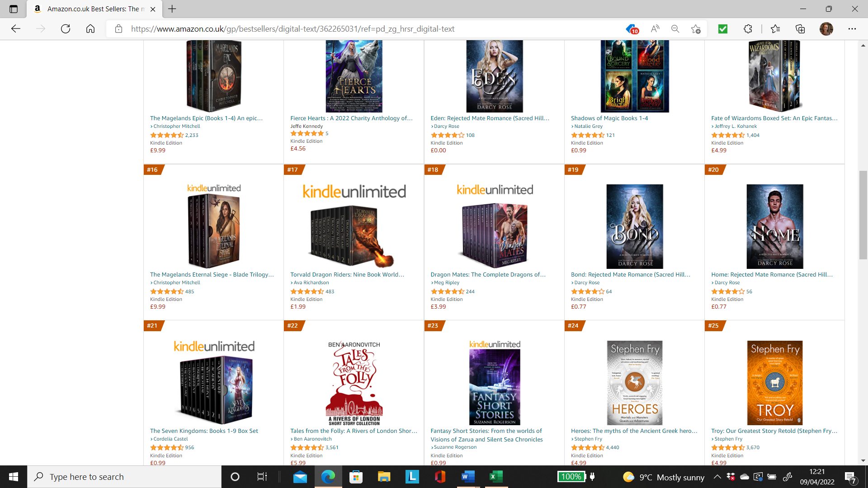Add page to favorites star icon

click(x=696, y=29)
